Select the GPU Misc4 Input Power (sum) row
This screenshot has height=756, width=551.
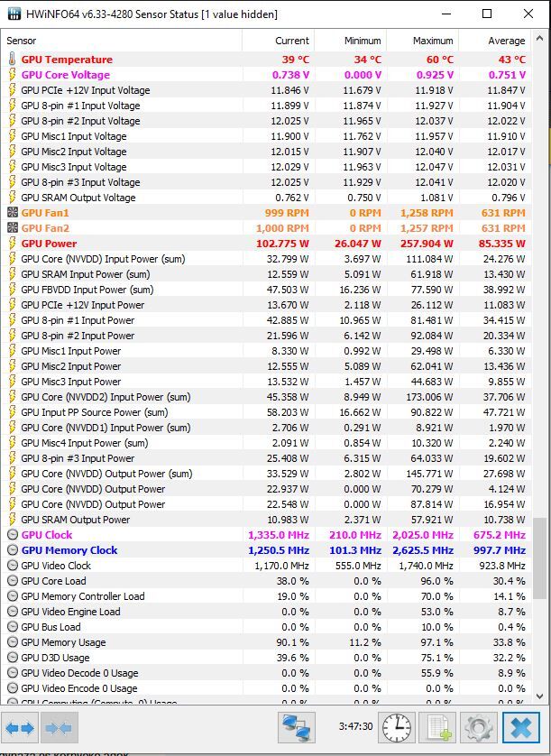pyautogui.click(x=266, y=443)
